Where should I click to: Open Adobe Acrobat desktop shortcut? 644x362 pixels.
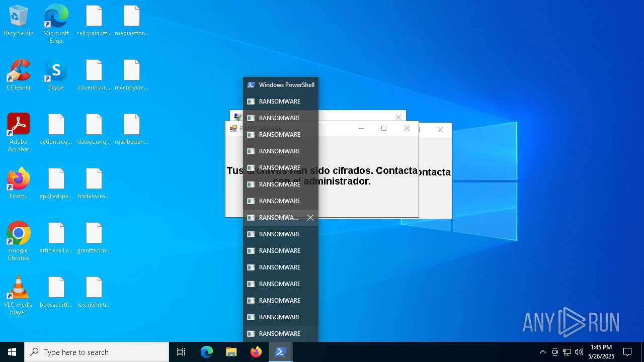(19, 133)
